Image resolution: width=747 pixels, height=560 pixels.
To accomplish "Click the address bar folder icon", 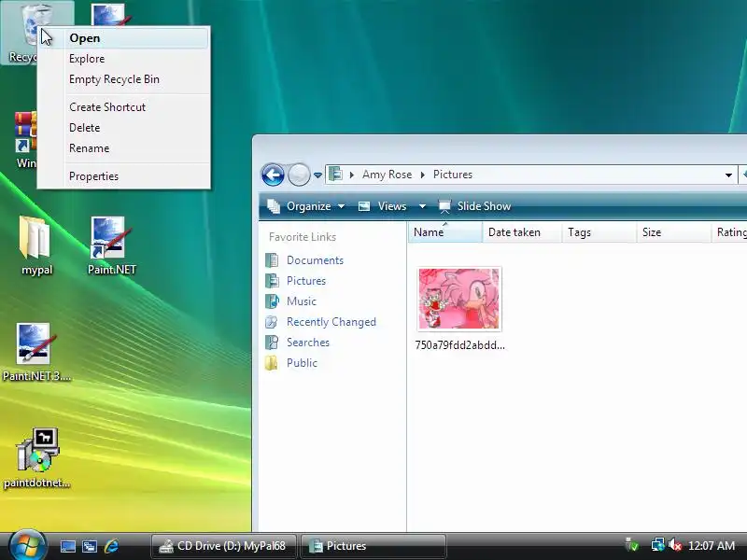I will coord(336,175).
